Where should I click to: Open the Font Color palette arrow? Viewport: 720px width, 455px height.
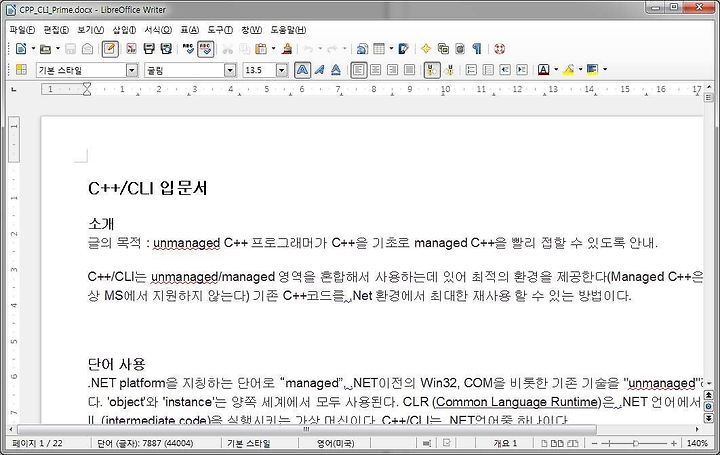point(556,70)
